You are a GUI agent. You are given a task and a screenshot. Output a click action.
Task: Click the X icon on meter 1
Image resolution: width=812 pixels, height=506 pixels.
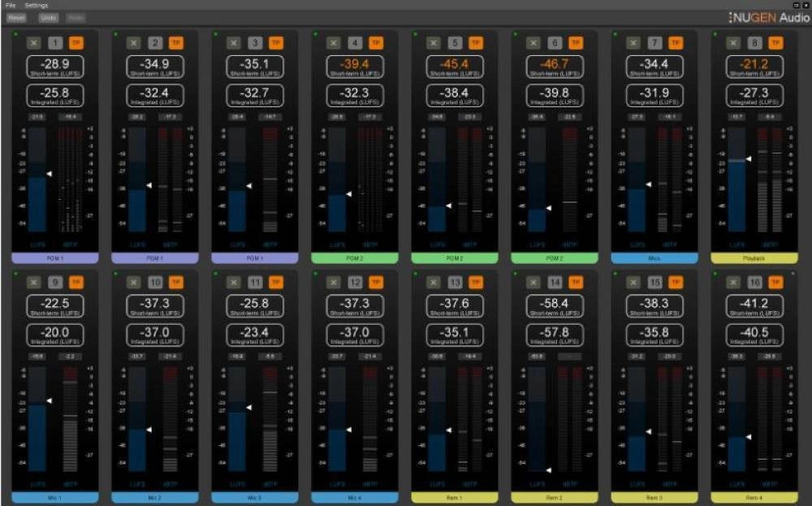click(x=33, y=43)
